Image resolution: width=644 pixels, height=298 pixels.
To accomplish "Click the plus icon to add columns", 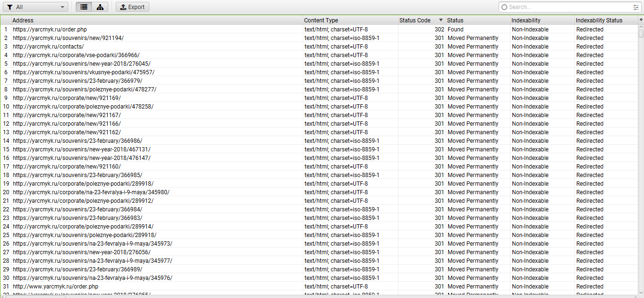I will point(641,20).
